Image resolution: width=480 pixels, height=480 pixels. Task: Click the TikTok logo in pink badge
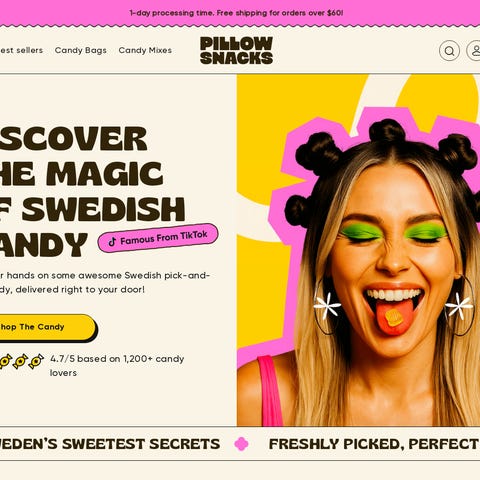click(x=112, y=242)
